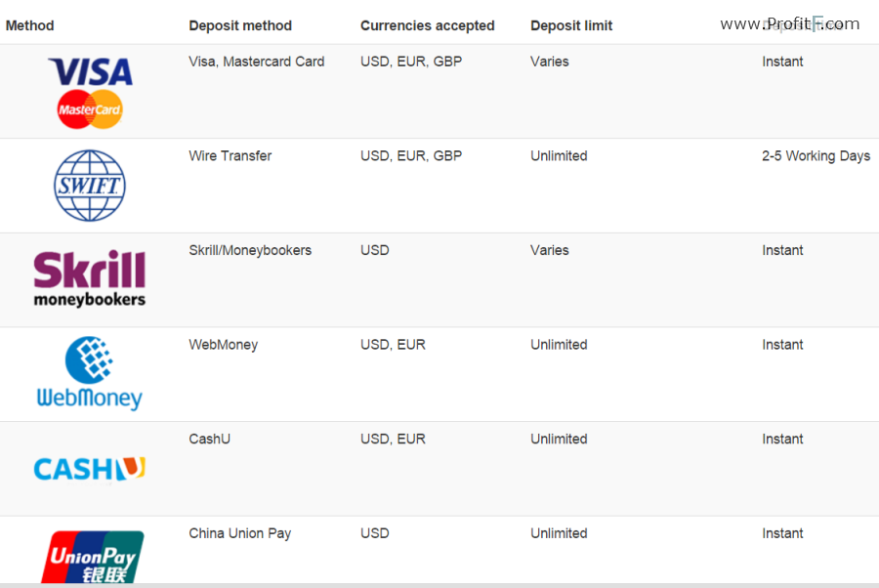Click the Deposit method column header
This screenshot has width=879, height=588.
click(240, 25)
